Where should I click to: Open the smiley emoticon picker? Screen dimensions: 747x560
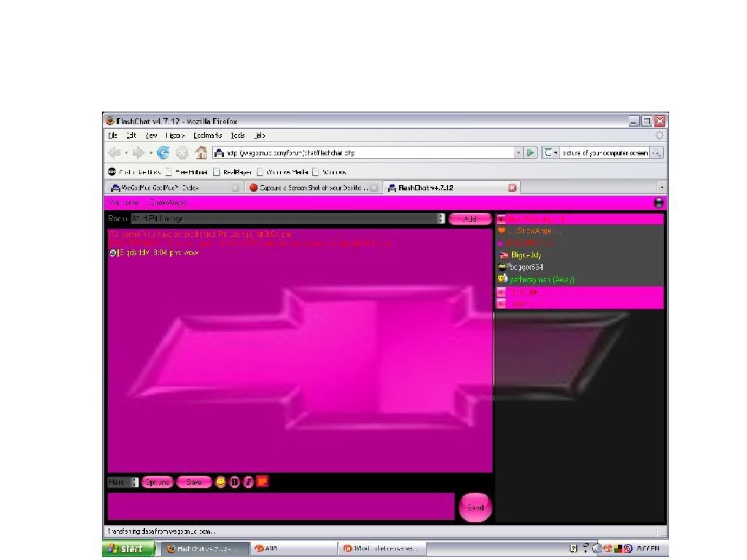(220, 482)
